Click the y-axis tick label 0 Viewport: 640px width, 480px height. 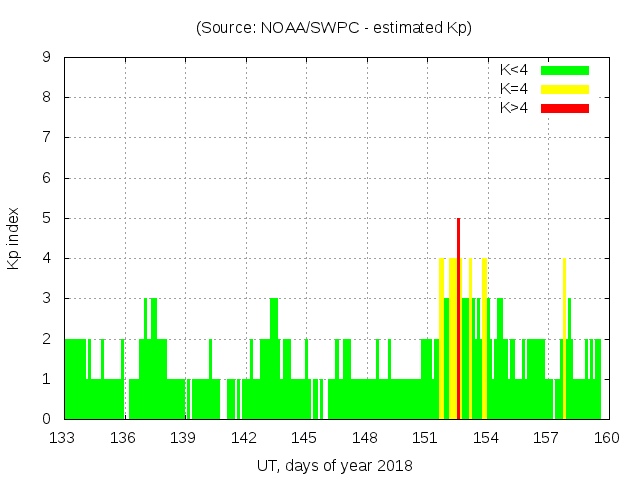click(46, 419)
